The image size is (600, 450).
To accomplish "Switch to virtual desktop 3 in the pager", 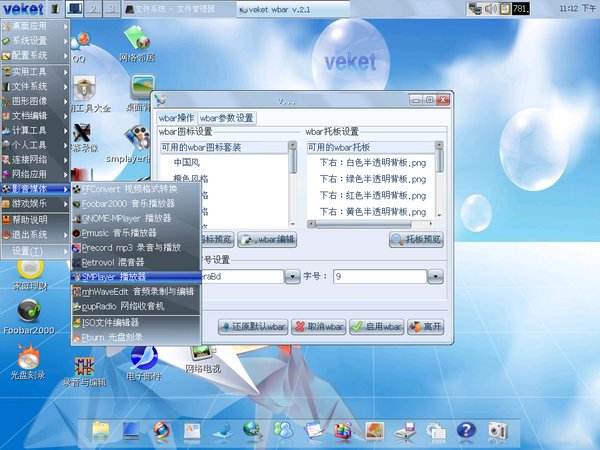I will pyautogui.click(x=112, y=8).
